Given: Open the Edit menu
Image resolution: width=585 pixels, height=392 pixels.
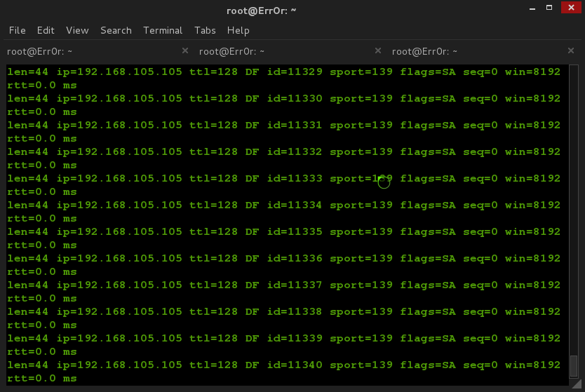Looking at the screenshot, I should pos(46,30).
